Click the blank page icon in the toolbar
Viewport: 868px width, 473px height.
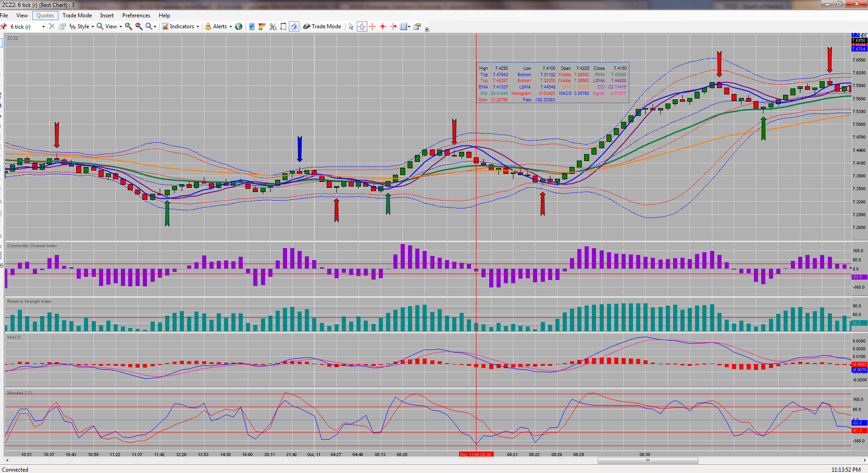pyautogui.click(x=283, y=26)
